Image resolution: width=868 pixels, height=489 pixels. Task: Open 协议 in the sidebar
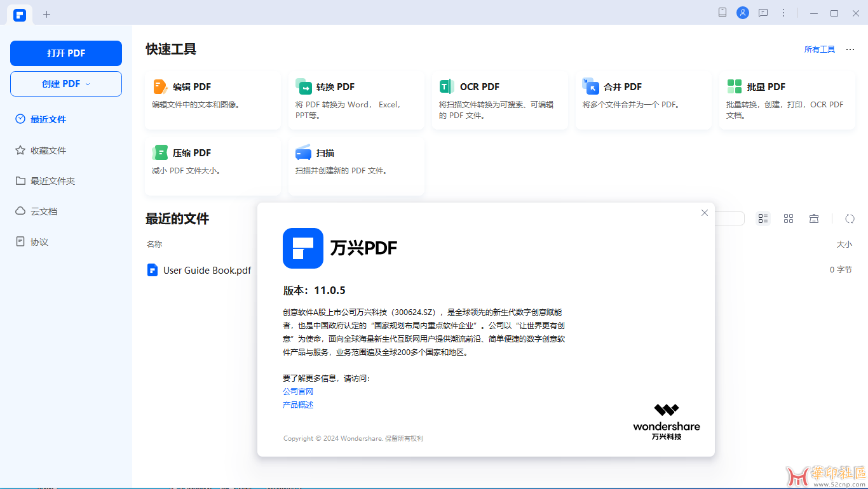point(39,242)
